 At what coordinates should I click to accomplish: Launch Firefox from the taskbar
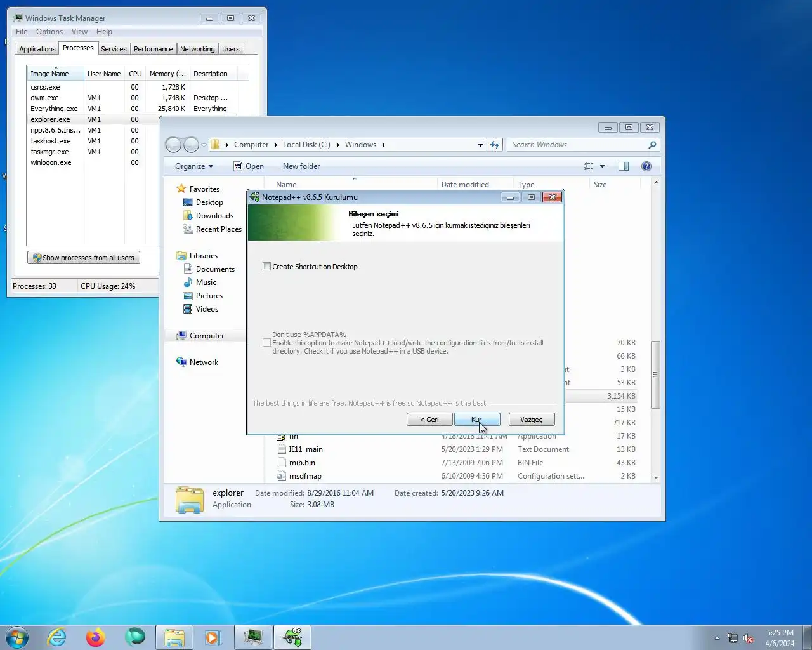[96, 637]
